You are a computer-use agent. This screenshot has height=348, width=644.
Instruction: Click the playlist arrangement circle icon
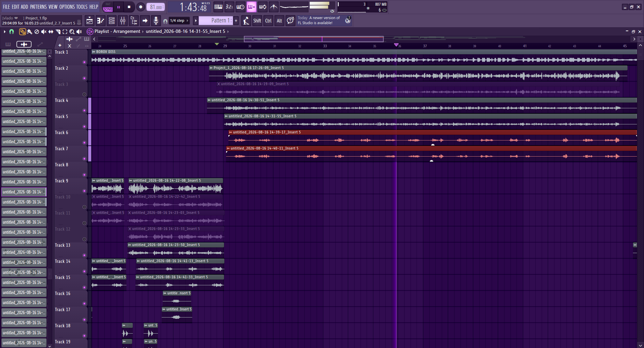pos(90,32)
